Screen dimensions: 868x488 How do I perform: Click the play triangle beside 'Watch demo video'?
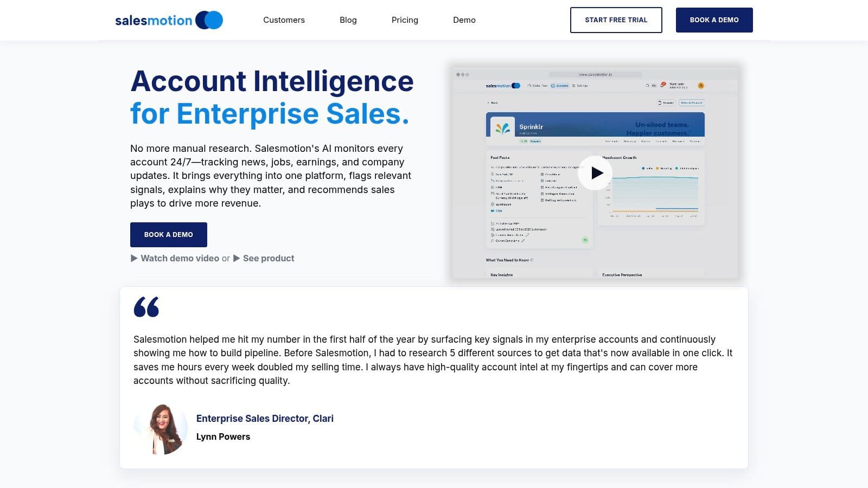click(x=133, y=258)
